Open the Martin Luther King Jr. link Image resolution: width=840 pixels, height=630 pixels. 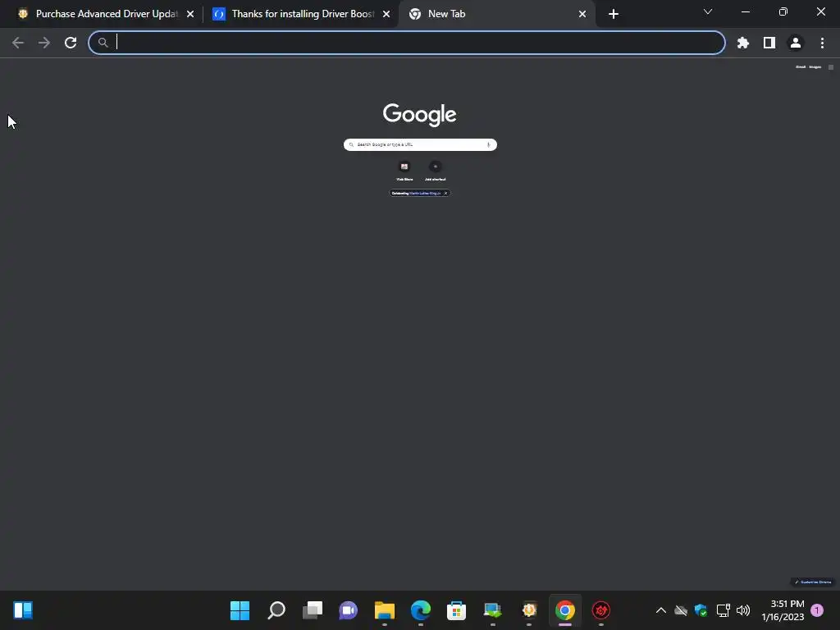tap(426, 194)
